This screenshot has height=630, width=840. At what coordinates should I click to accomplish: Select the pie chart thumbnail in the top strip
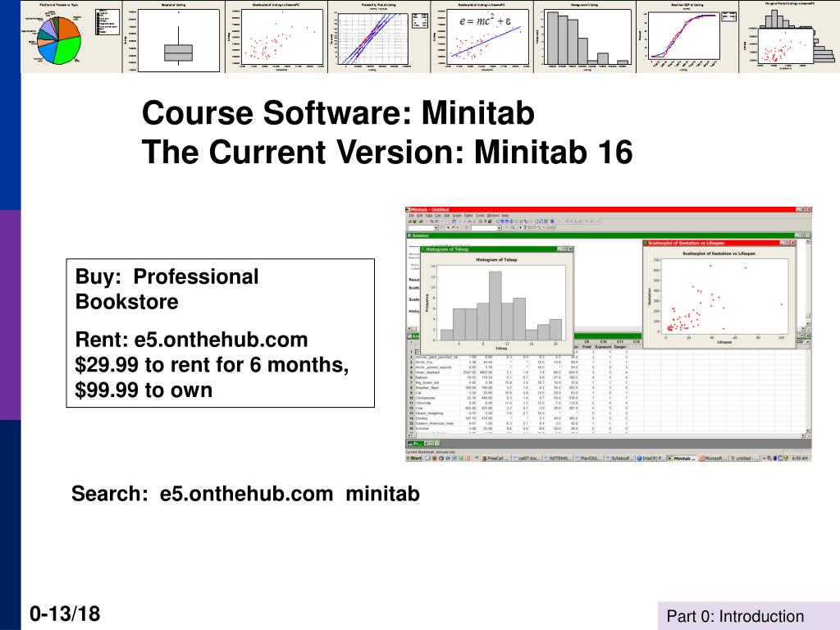[x=72, y=36]
